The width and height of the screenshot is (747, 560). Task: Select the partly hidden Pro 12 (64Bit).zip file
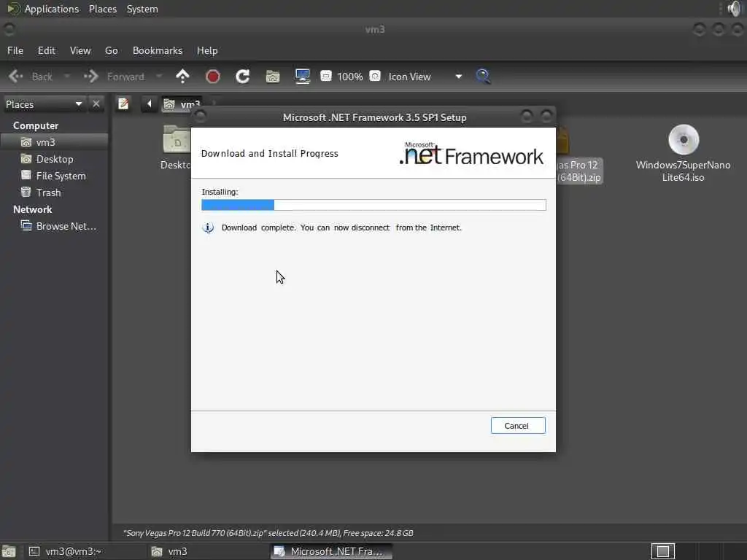point(578,171)
